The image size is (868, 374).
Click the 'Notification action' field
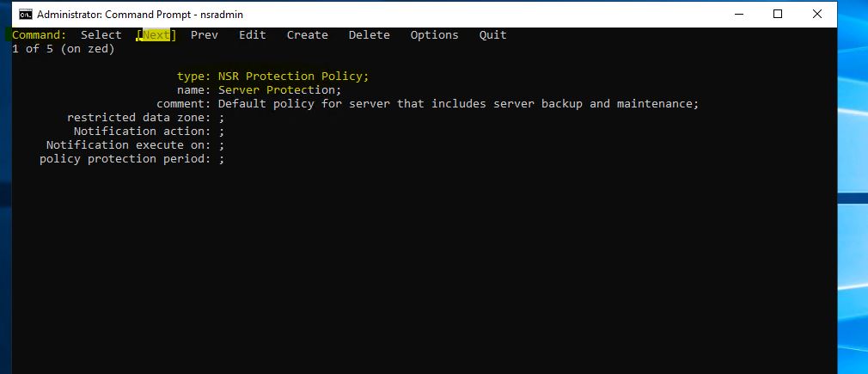[x=142, y=132]
